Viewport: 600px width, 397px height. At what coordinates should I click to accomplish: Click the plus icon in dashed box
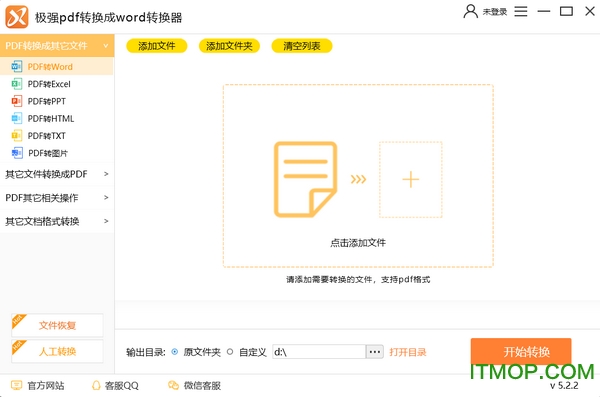[x=411, y=180]
